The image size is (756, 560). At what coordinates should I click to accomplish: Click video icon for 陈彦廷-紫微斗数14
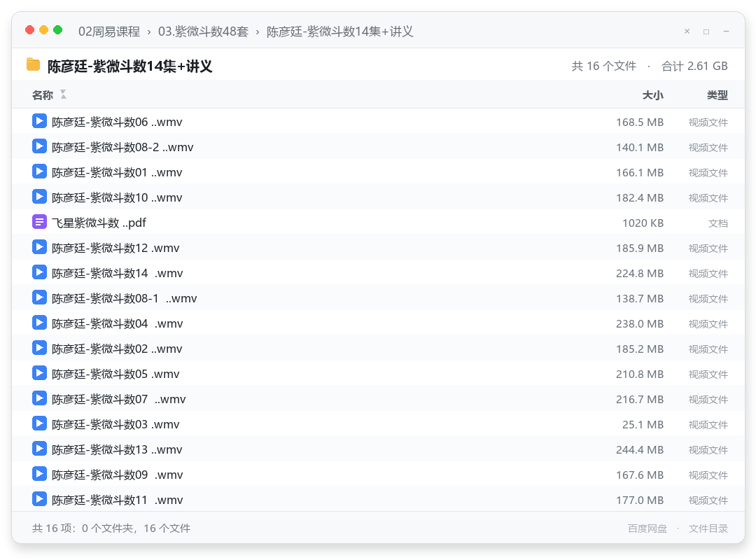click(39, 272)
